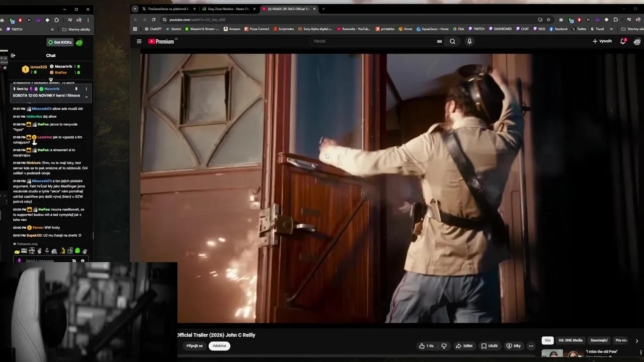Open more actions ellipsis under video

pyautogui.click(x=531, y=346)
